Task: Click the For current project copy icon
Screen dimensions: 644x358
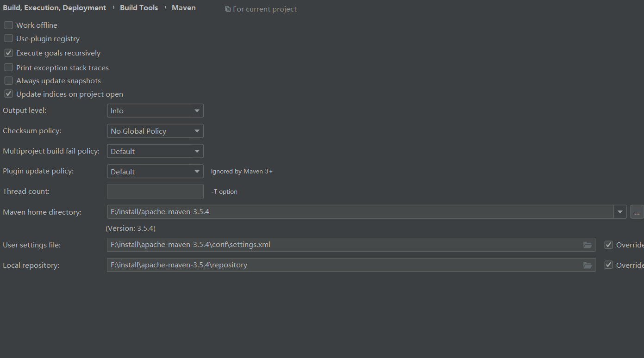Action: click(x=227, y=9)
